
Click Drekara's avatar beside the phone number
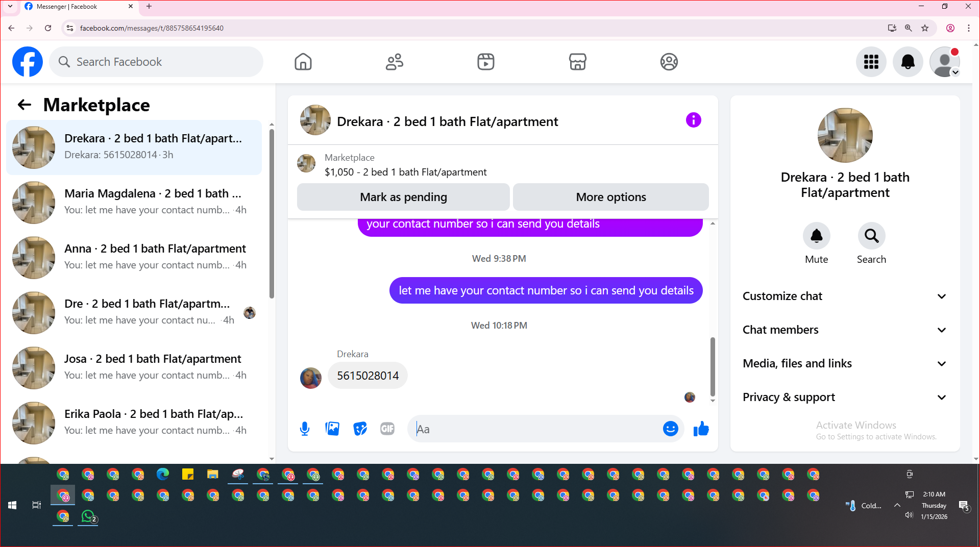pos(310,378)
